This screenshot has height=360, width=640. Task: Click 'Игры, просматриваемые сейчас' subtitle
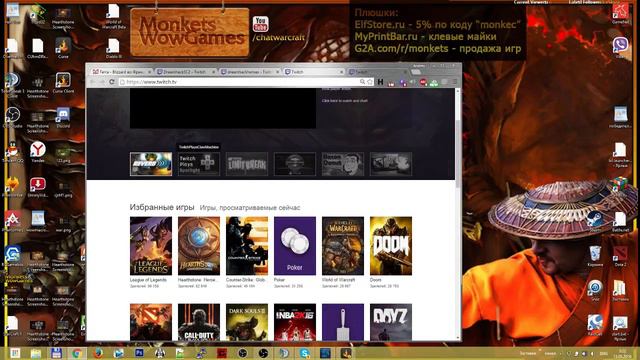pyautogui.click(x=250, y=208)
